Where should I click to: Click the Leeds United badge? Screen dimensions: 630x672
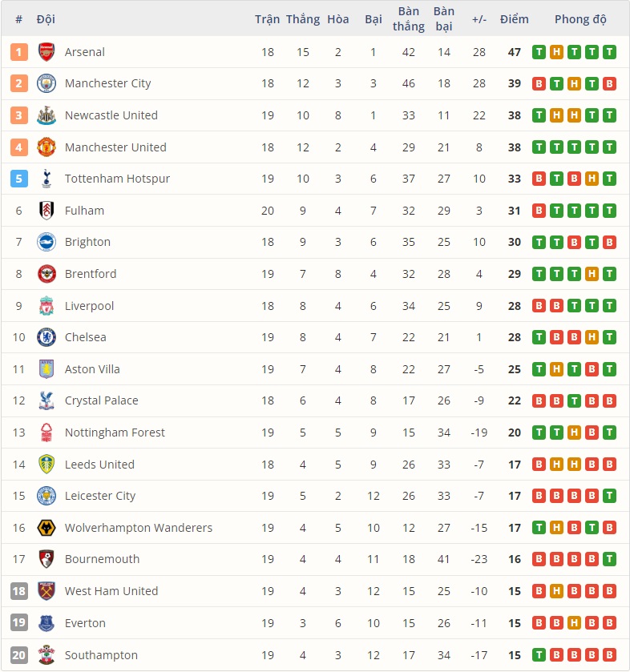[x=46, y=465]
